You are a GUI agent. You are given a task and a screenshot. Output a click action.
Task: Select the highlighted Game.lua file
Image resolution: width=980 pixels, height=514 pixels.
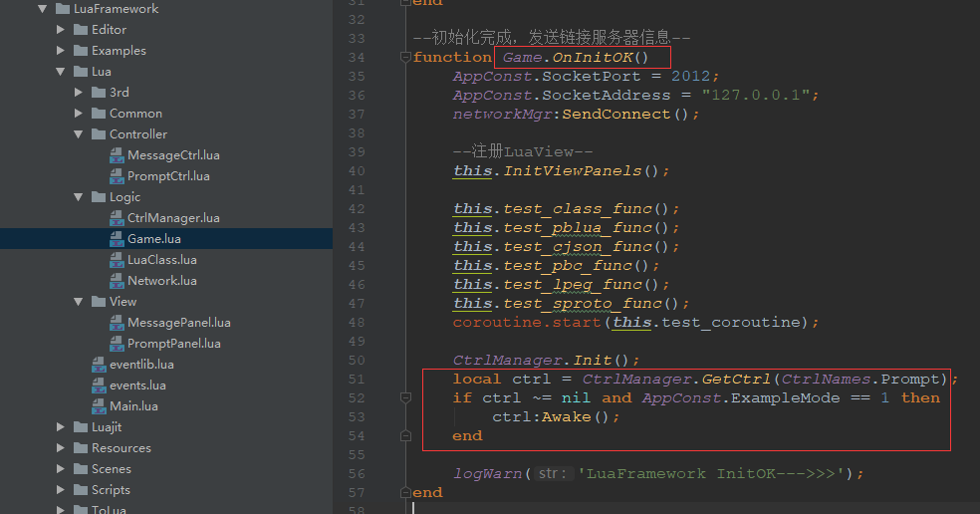pos(154,239)
